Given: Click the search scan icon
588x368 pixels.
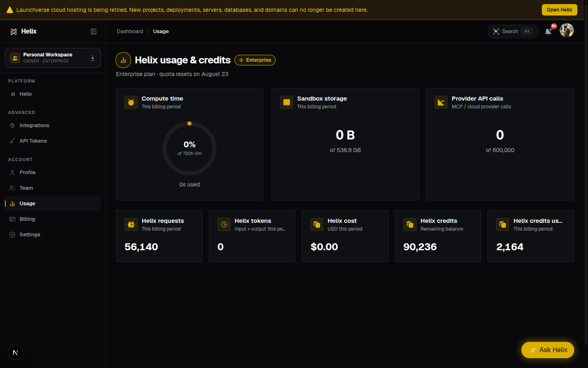Looking at the screenshot, I should coord(496,31).
